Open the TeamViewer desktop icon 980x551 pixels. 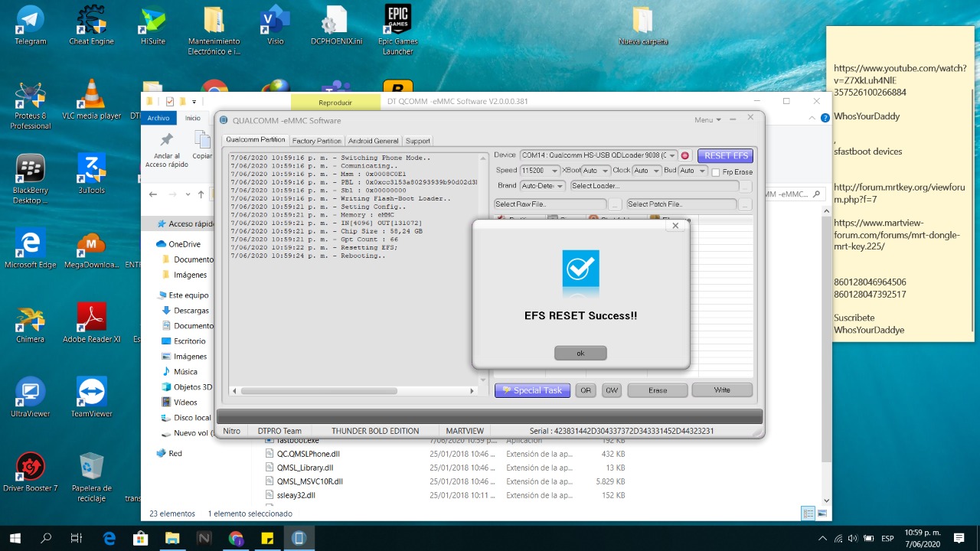coord(92,398)
